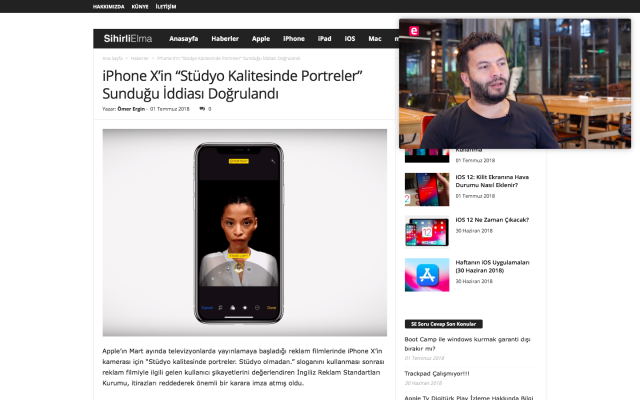This screenshot has height=400, width=640.
Task: Select the Apple navigation item
Action: pyautogui.click(x=261, y=38)
